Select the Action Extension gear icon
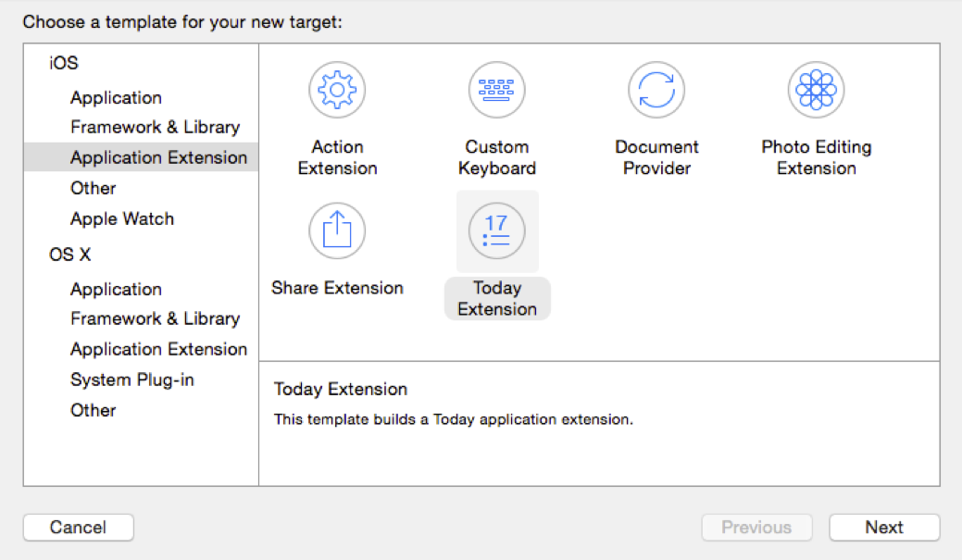 [x=337, y=90]
